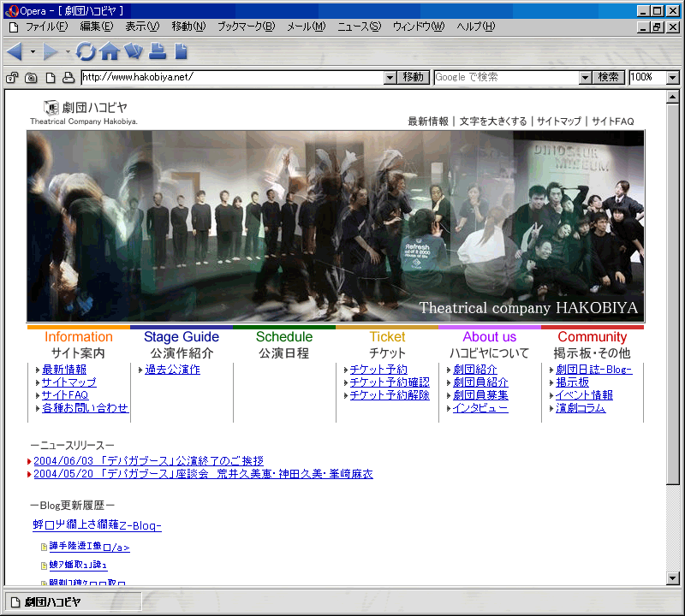Image resolution: width=685 pixels, height=616 pixels.
Task: Open 劇団紹介 link
Action: (x=475, y=370)
